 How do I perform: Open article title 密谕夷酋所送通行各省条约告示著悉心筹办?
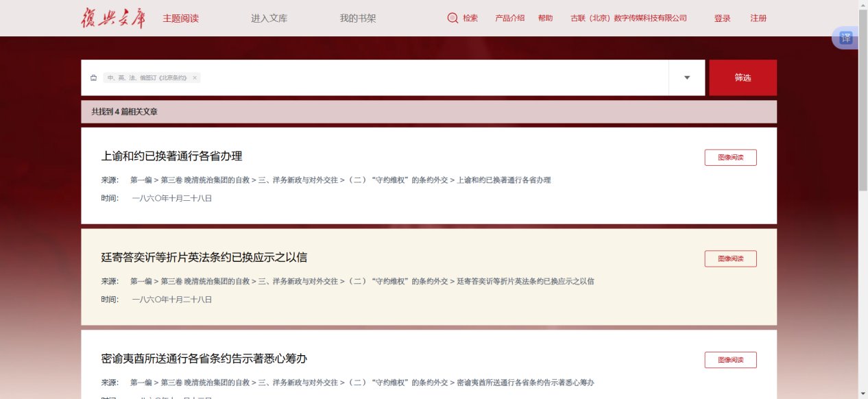point(204,359)
